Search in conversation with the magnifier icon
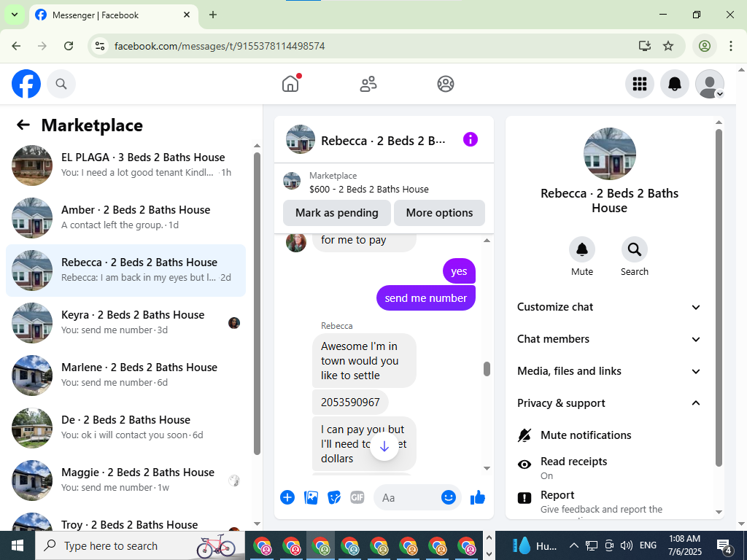747x560 pixels. pyautogui.click(x=634, y=249)
